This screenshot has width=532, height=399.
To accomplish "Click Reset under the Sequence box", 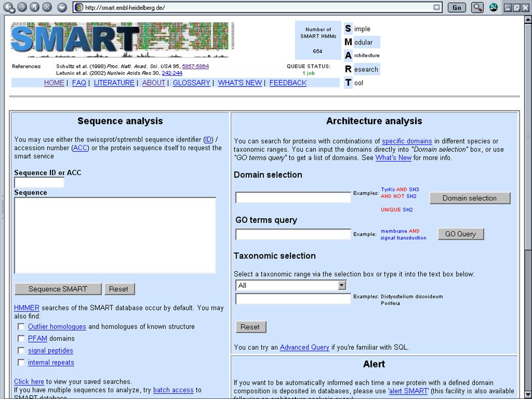I will [x=119, y=289].
